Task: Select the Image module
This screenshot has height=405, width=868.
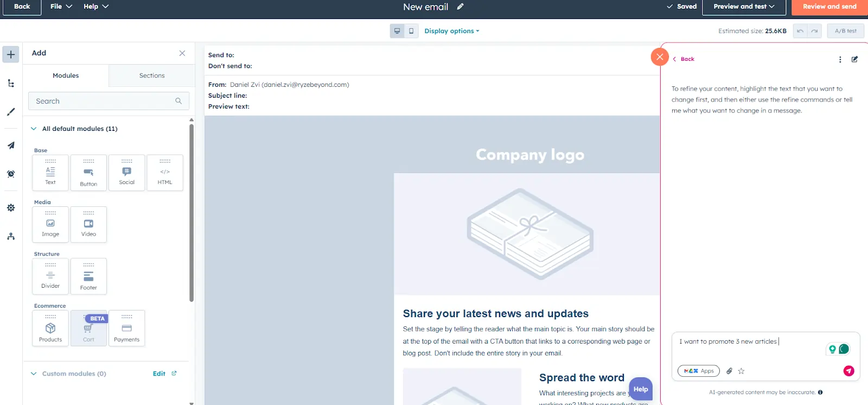Action: click(50, 224)
